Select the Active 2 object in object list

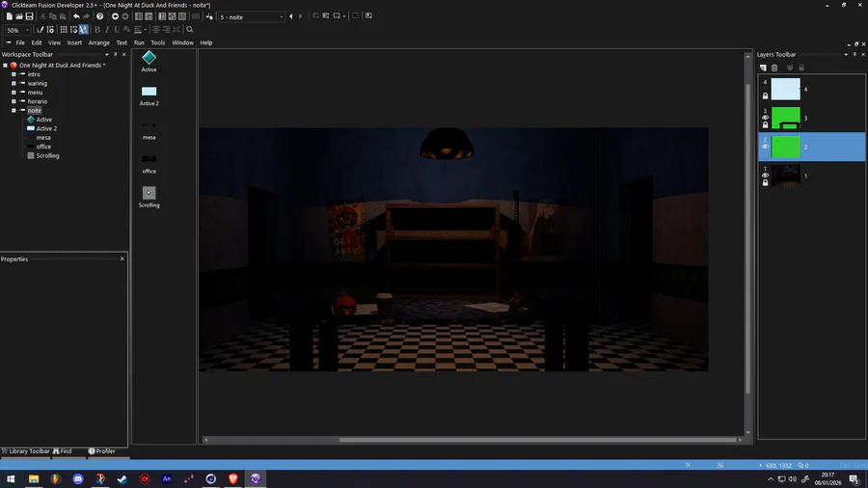point(149,95)
